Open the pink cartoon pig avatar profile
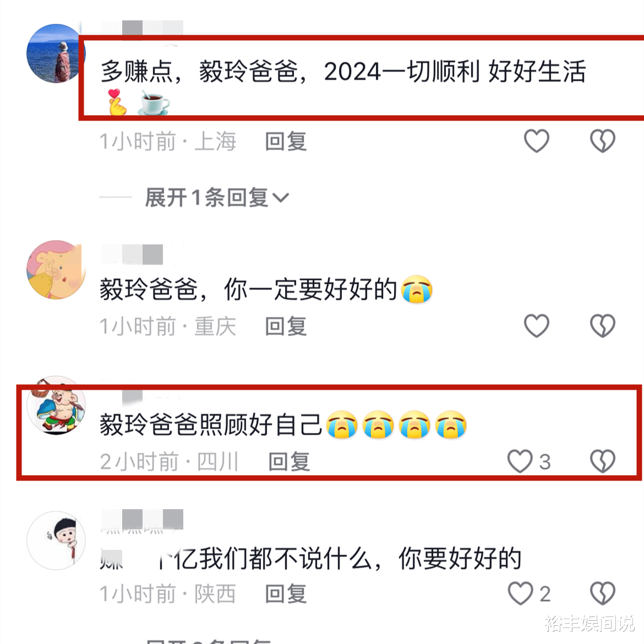This screenshot has height=644, width=644. 56,270
